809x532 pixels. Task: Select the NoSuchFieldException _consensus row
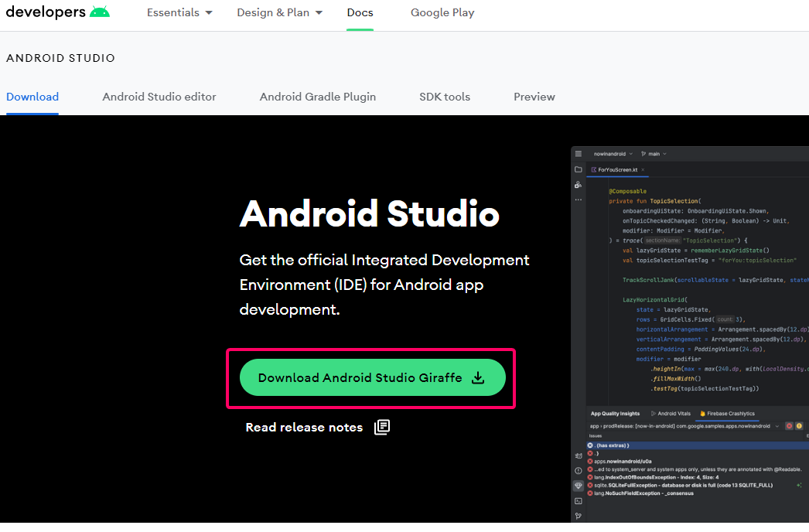click(698, 493)
